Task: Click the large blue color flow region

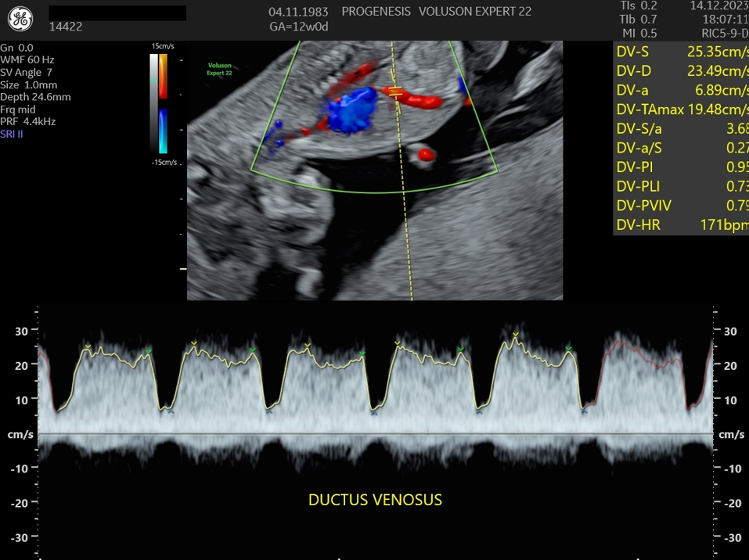Action: pyautogui.click(x=352, y=109)
